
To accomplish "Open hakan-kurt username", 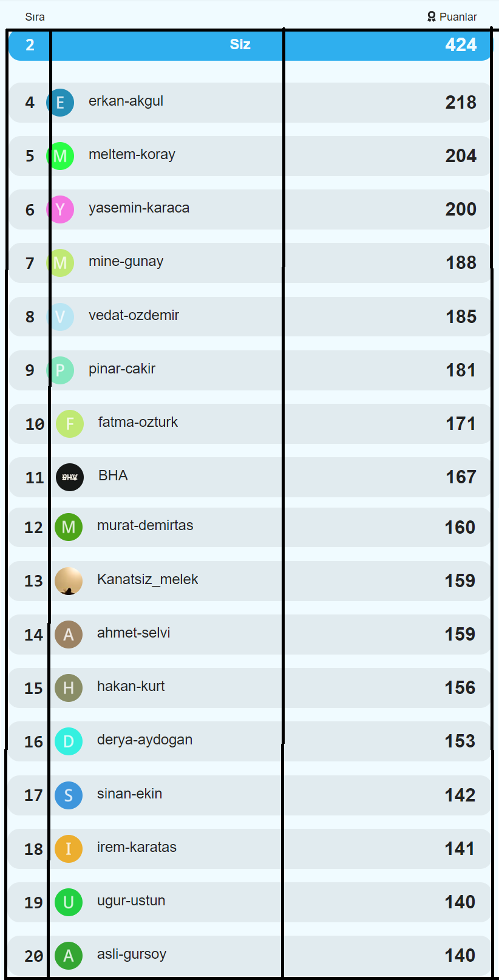I will tap(131, 686).
